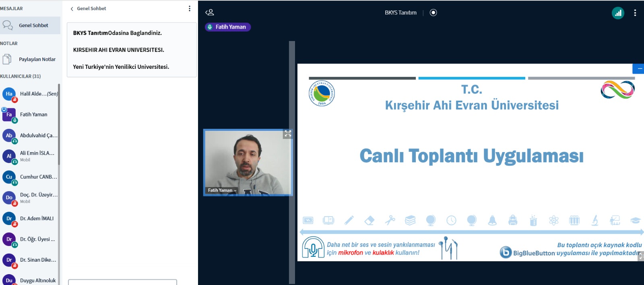Select Genel Sohbet in messages list
Image resolution: width=644 pixels, height=285 pixels.
[x=30, y=25]
